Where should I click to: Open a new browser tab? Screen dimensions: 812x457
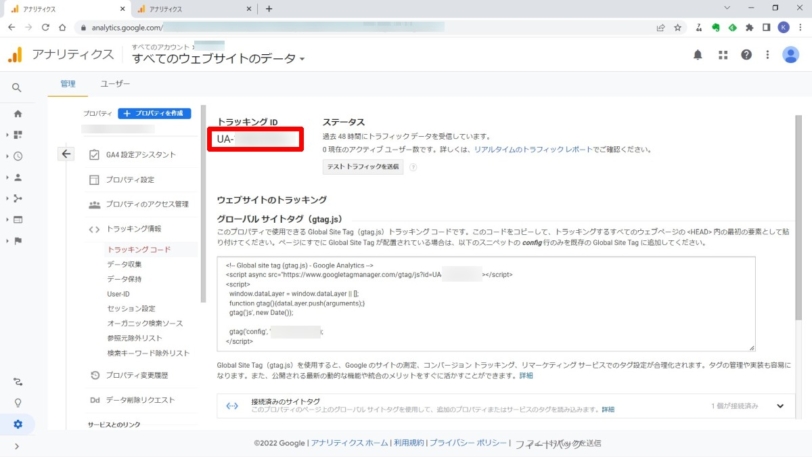[269, 9]
